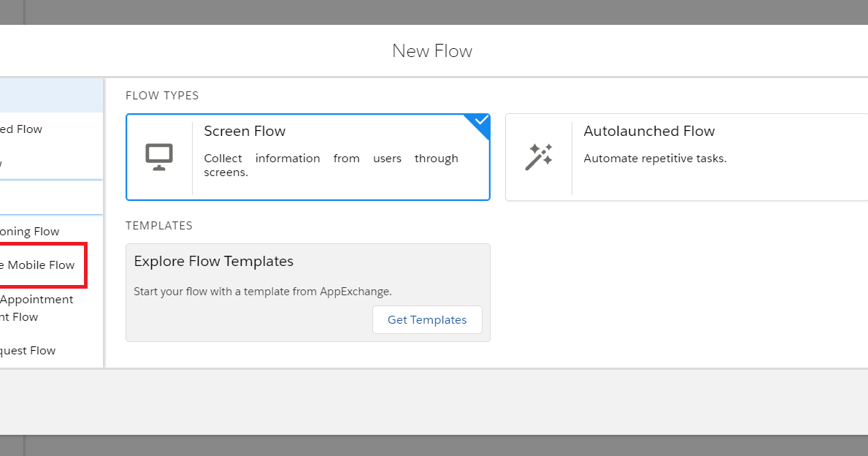The height and width of the screenshot is (456, 868).
Task: Choose the Request Flow sidebar item
Action: [x=28, y=351]
